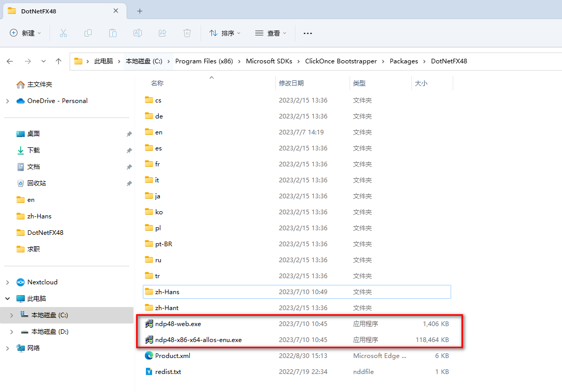The image size is (562, 392).
Task: Sort by 大小 column header
Action: click(x=421, y=83)
